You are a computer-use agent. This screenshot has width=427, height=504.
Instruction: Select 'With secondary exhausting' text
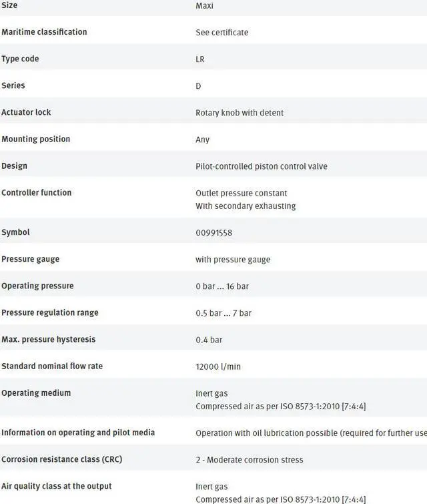(246, 206)
